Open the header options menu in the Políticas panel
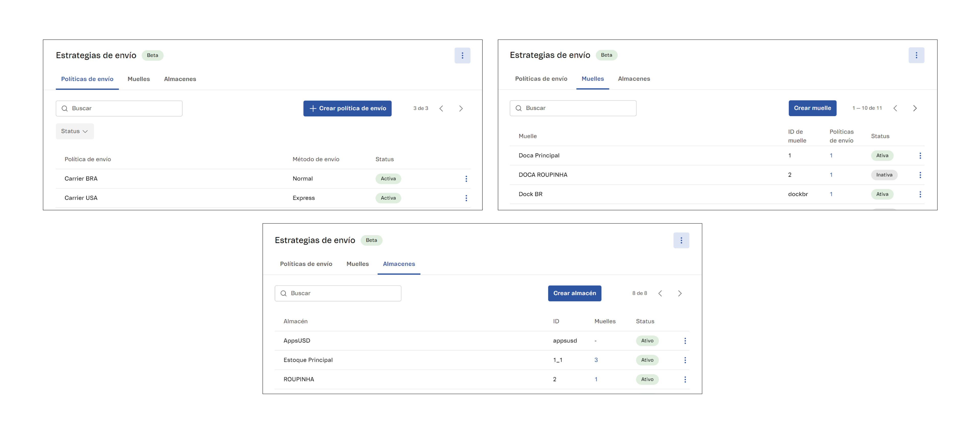The image size is (980, 428). click(x=462, y=56)
